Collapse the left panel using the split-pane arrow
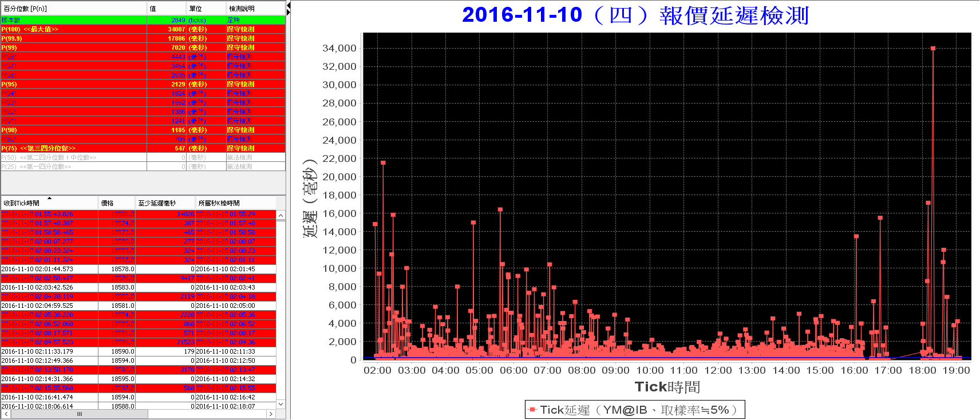The image size is (980, 420). [289, 5]
